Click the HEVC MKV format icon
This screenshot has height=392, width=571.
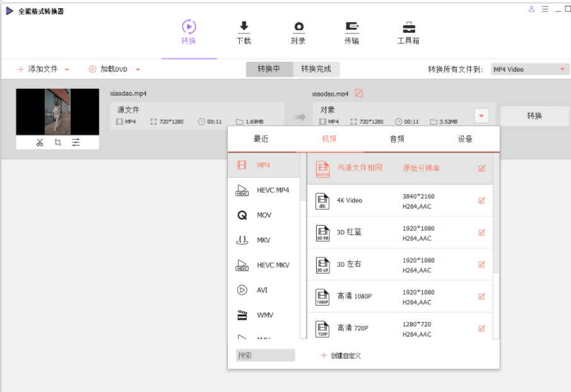coord(242,265)
